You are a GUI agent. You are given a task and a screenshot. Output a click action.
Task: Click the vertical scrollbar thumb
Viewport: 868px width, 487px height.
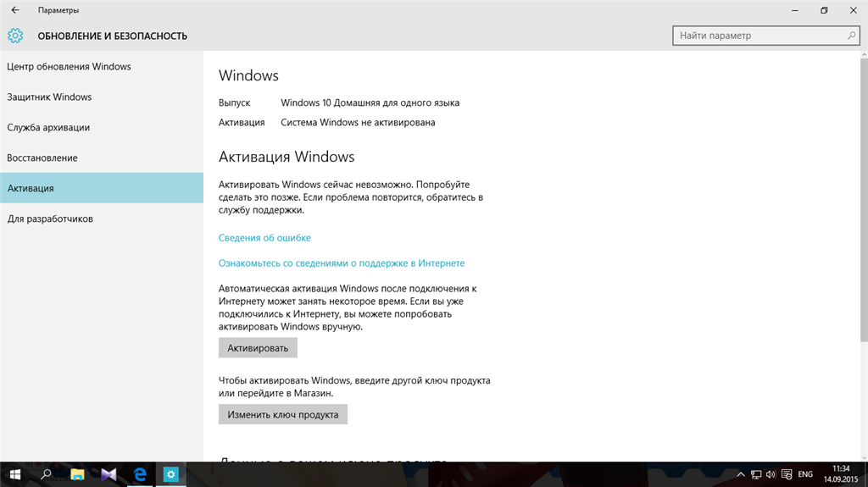point(864,202)
